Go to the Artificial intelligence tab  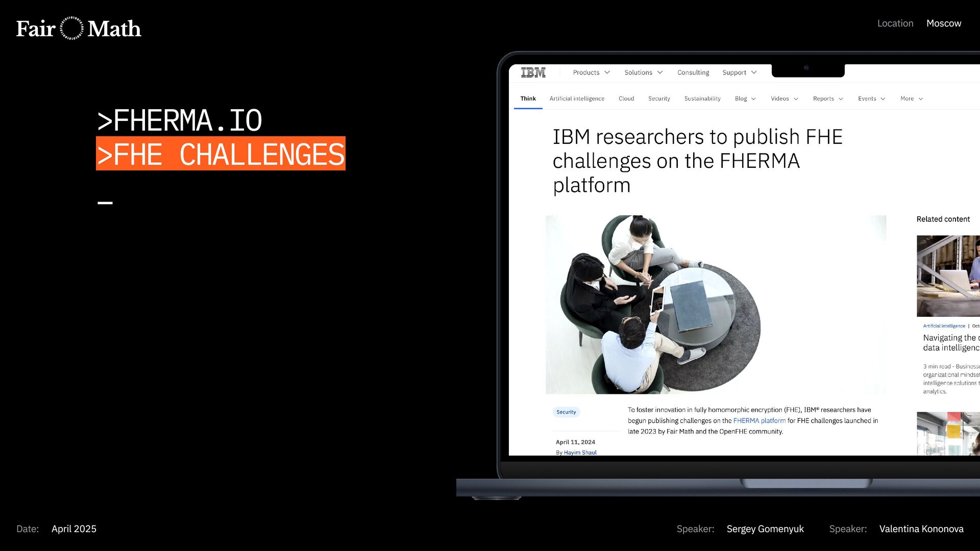576,98
